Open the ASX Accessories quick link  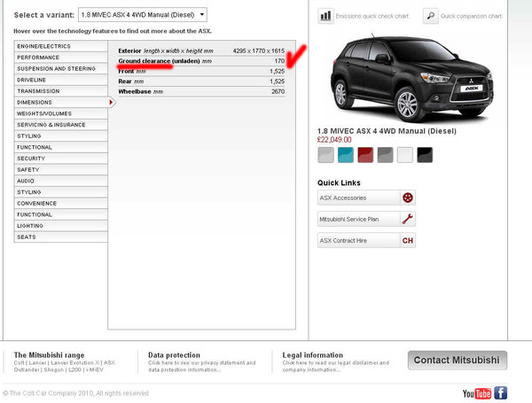click(366, 198)
